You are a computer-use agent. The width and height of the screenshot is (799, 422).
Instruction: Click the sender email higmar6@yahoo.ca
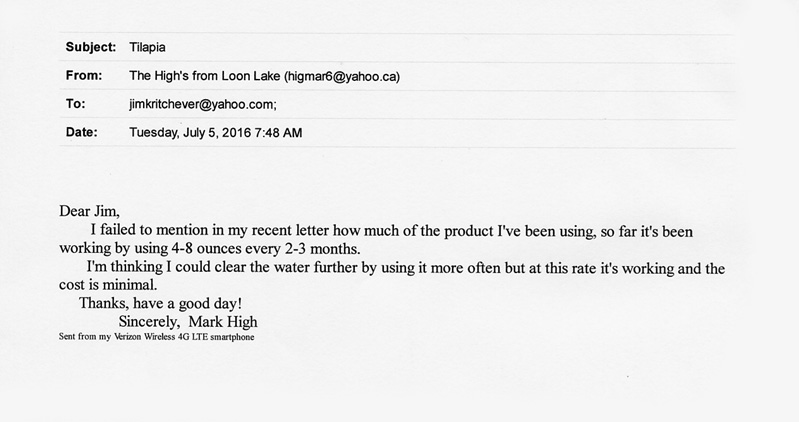click(342, 76)
